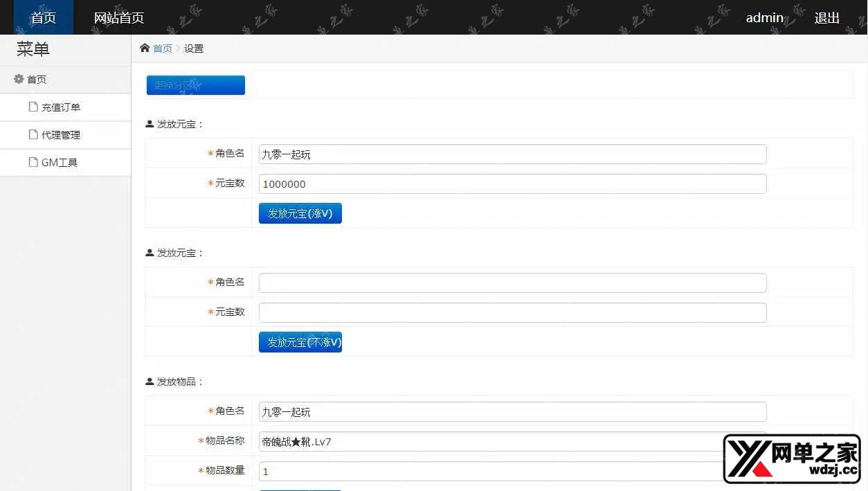Click the document icon next to 代理管理

[33, 135]
